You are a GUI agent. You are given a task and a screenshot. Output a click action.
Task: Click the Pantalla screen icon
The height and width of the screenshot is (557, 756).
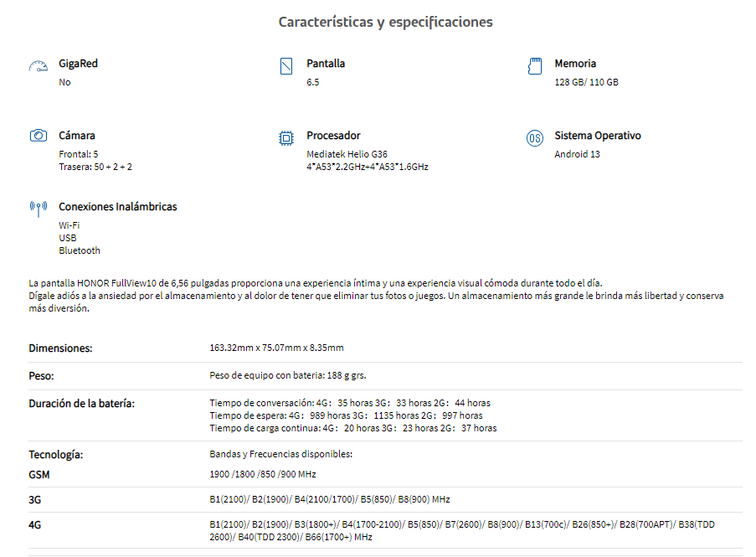(x=286, y=66)
